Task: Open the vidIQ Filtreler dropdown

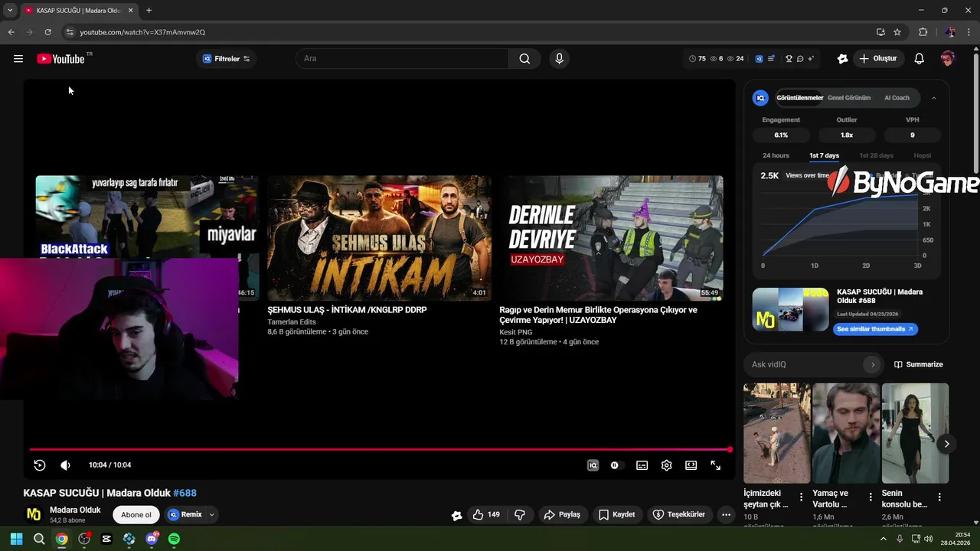Action: tap(226, 59)
